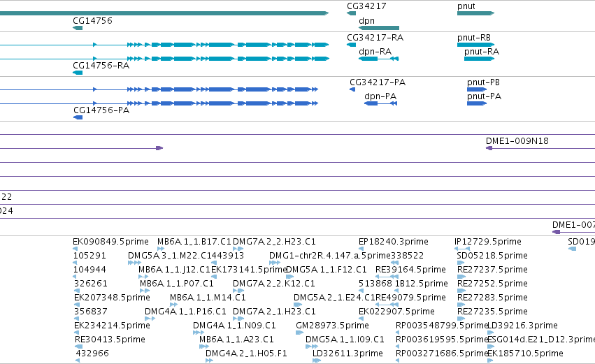Select the pnut-PB coding sequence label
The height and width of the screenshot is (364, 595).
tap(483, 82)
